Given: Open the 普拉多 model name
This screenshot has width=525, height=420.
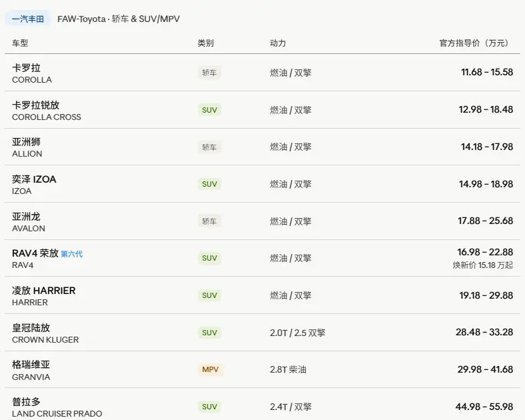Looking at the screenshot, I should coord(26,401).
